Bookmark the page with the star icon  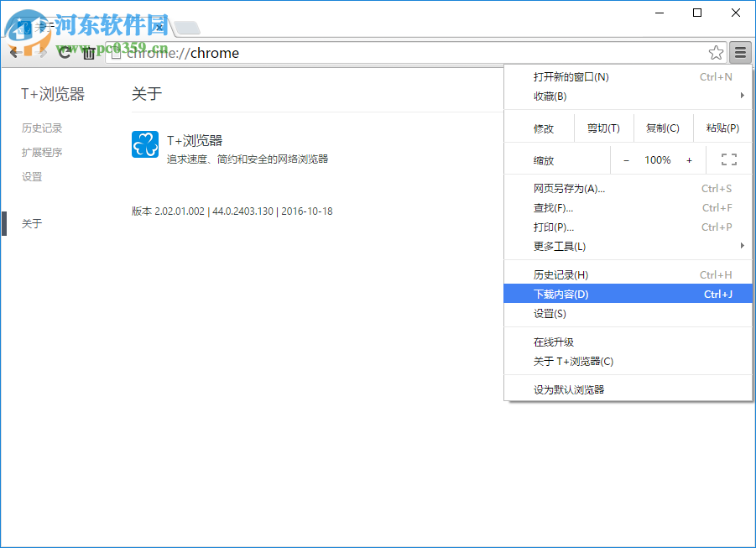coord(716,52)
